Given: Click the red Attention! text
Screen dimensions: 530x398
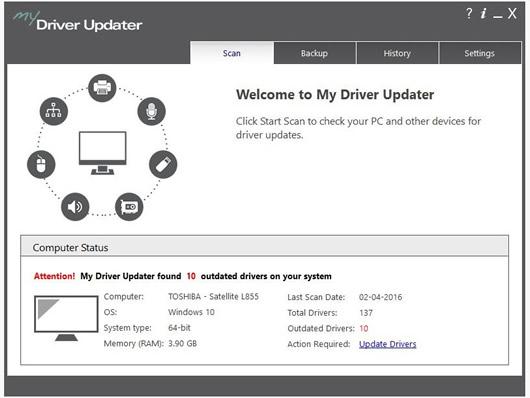Looking at the screenshot, I should (x=54, y=276).
